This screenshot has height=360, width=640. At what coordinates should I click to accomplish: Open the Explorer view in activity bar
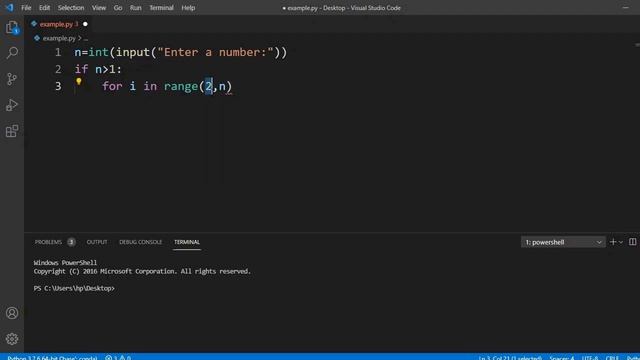tap(12, 28)
